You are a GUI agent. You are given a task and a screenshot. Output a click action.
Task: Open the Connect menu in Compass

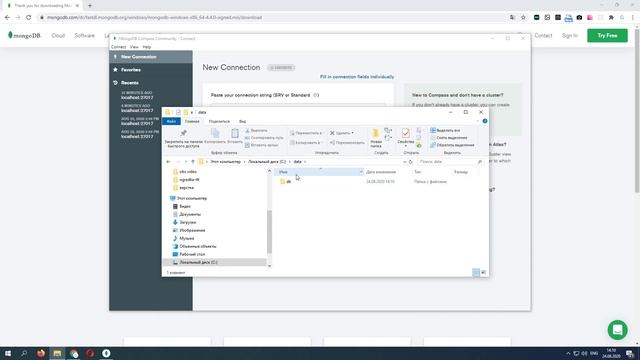(x=118, y=47)
